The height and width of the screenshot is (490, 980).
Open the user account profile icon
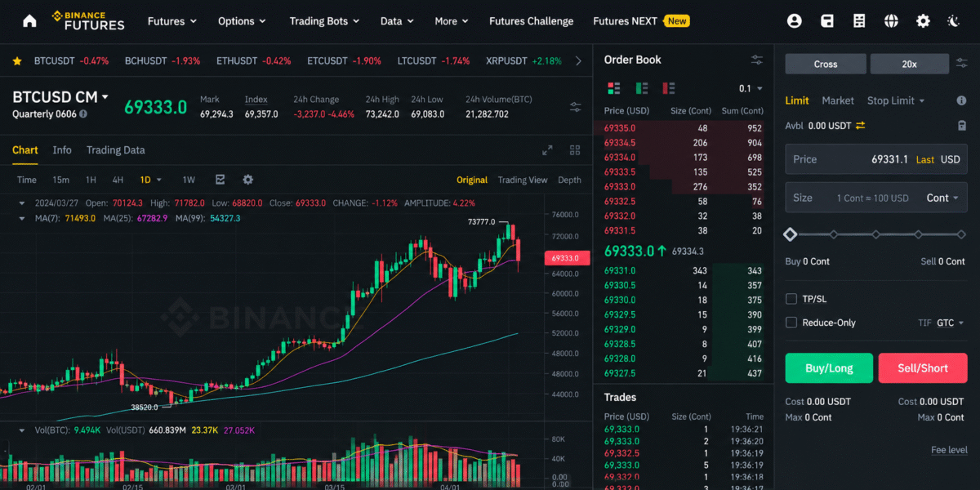pyautogui.click(x=794, y=21)
